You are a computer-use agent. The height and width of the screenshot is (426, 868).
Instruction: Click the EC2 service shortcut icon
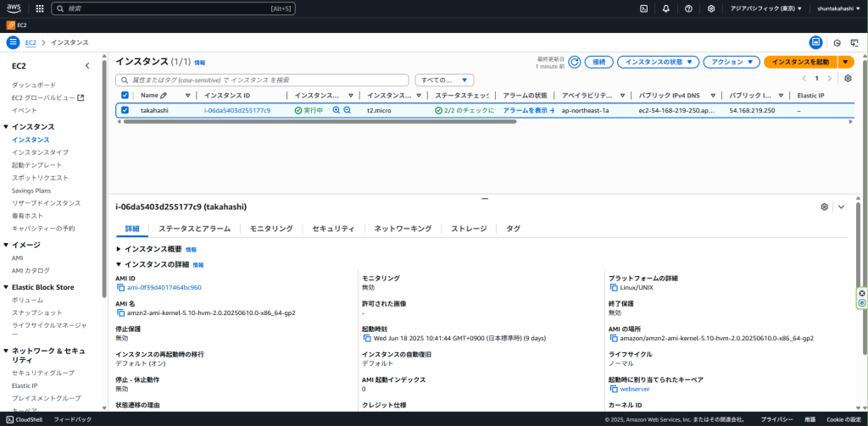(10, 25)
